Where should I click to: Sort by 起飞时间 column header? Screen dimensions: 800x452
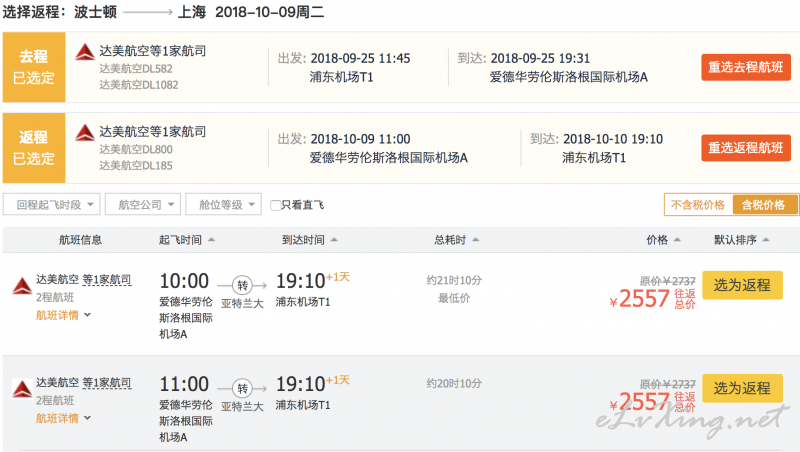pyautogui.click(x=186, y=240)
